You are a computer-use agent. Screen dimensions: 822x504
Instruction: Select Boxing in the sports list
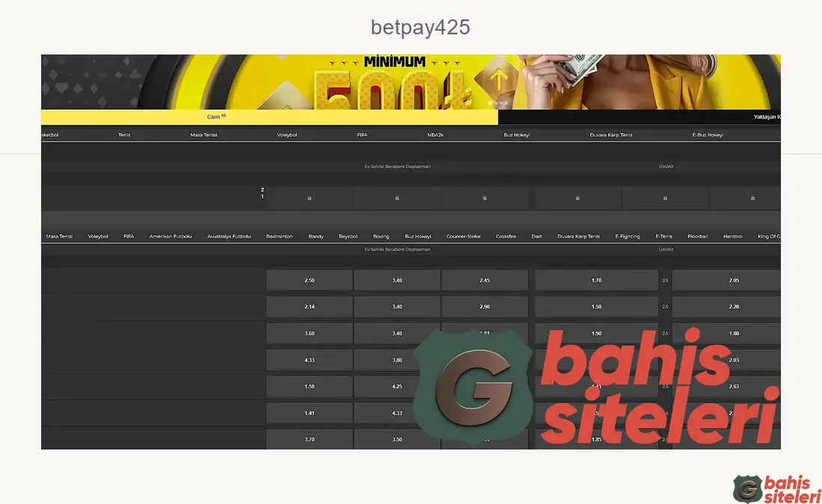pos(381,236)
